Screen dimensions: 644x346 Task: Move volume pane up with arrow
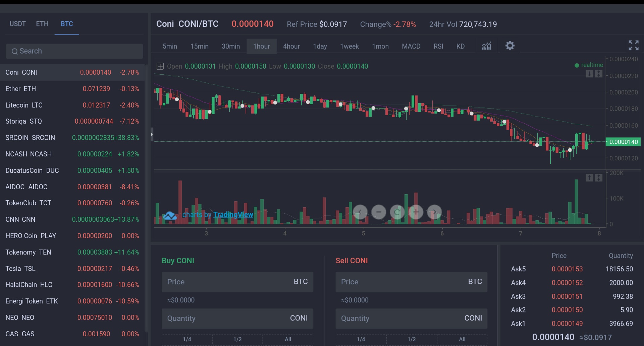point(589,178)
